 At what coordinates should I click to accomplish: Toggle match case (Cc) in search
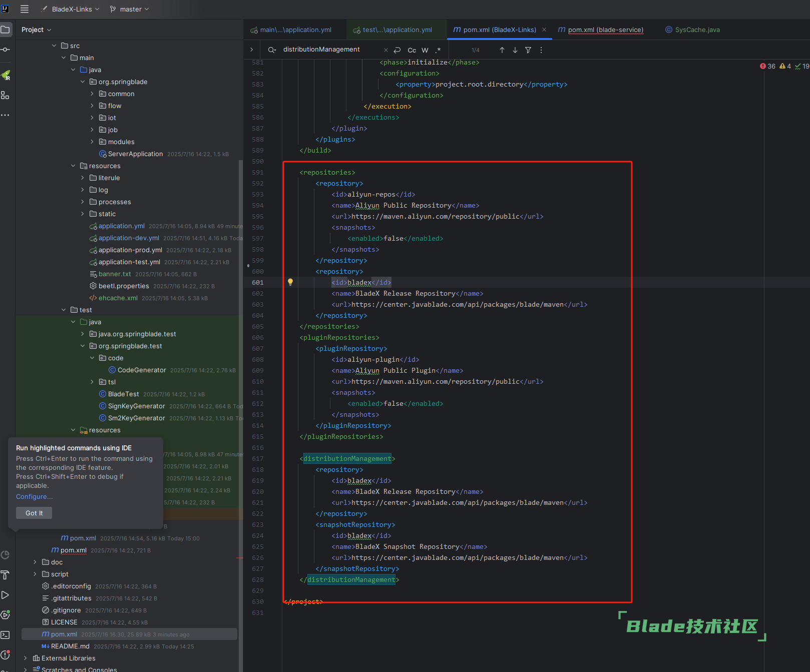(412, 50)
